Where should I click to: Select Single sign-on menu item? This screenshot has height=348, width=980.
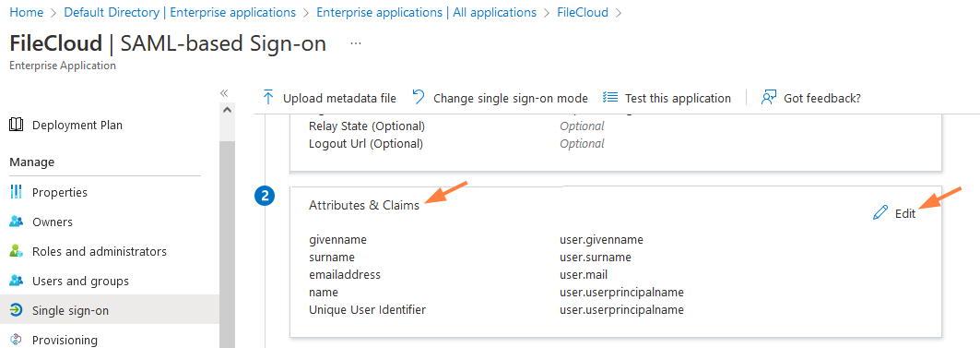tap(110, 310)
